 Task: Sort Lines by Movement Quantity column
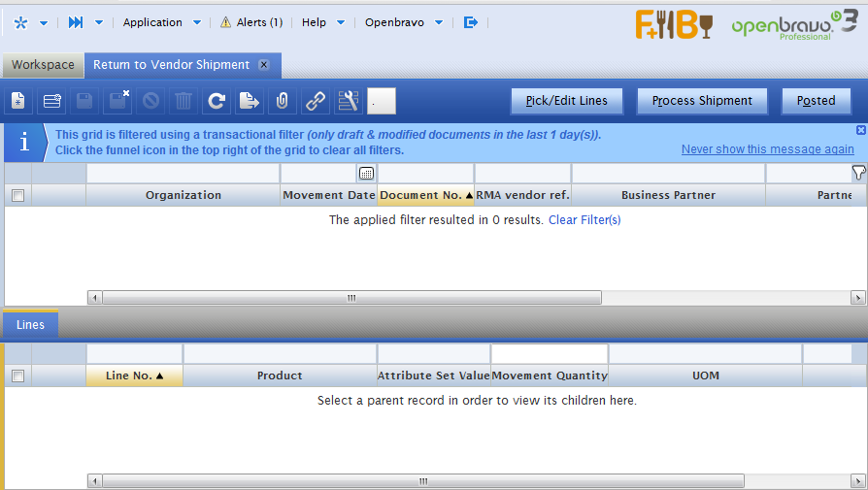[550, 376]
